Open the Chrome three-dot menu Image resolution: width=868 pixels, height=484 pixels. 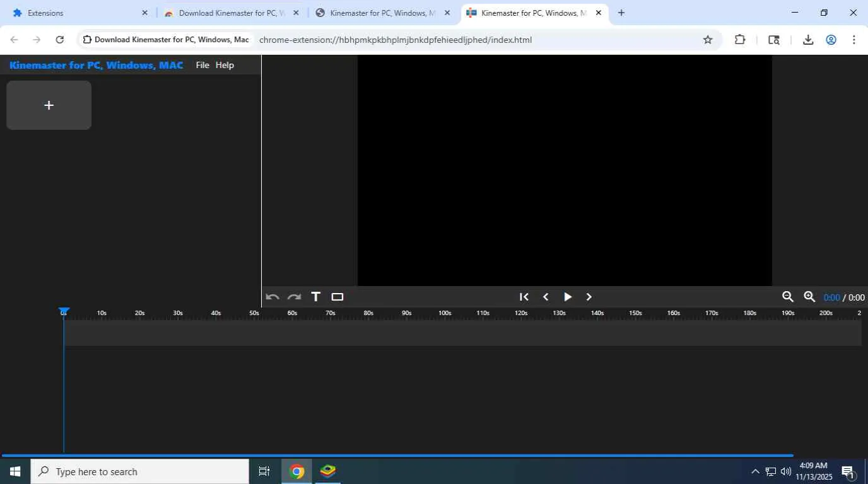click(x=853, y=40)
